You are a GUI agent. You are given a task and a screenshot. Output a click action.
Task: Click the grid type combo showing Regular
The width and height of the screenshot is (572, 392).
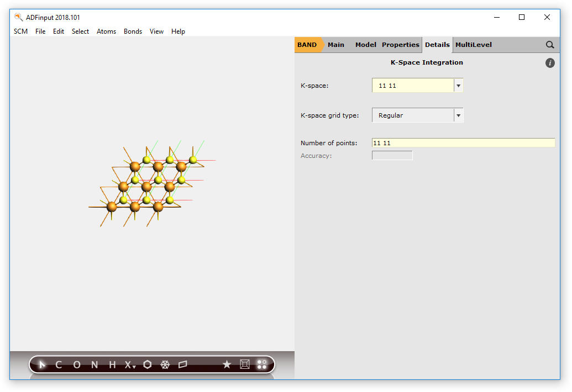pyautogui.click(x=417, y=115)
